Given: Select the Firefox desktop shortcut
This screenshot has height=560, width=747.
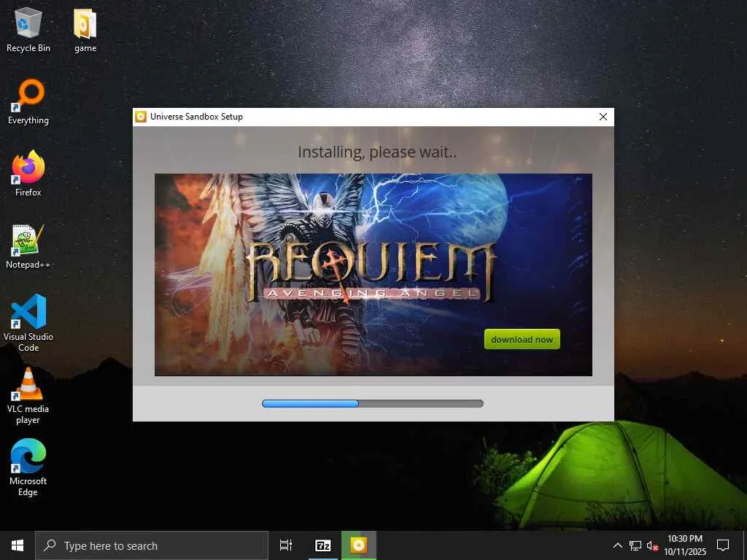Looking at the screenshot, I should pyautogui.click(x=28, y=174).
